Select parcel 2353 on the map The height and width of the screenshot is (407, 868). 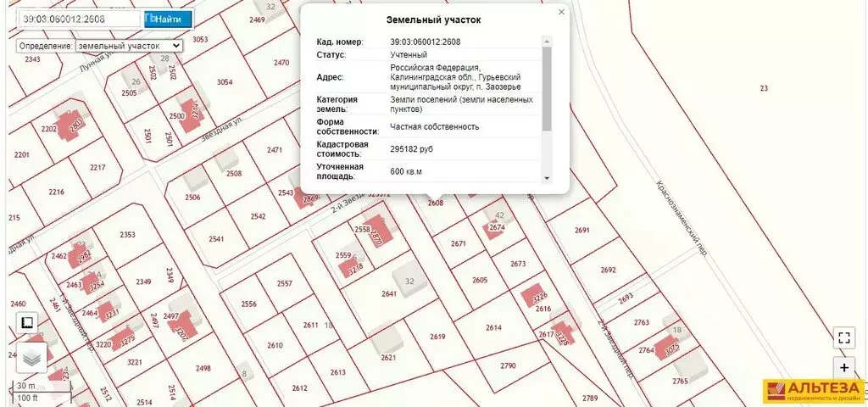127,235
